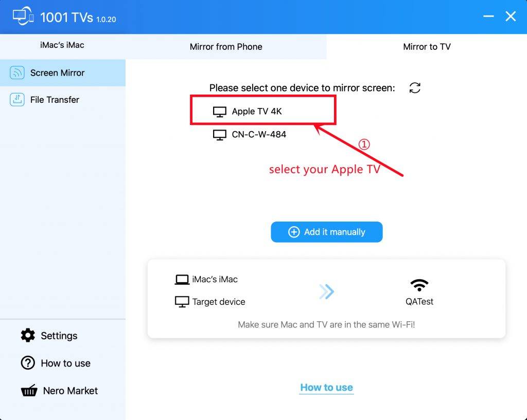This screenshot has height=420, width=527.
Task: Switch to the Mirror from Phone tab
Action: [226, 47]
